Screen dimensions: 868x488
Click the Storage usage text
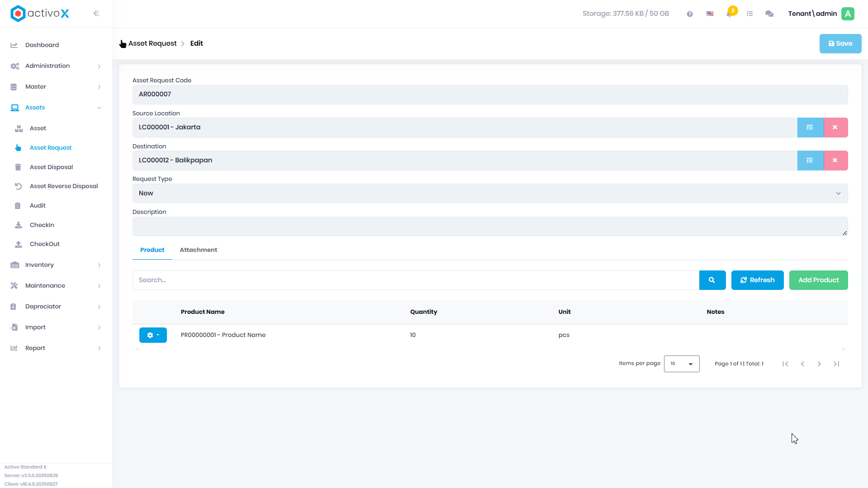point(626,14)
